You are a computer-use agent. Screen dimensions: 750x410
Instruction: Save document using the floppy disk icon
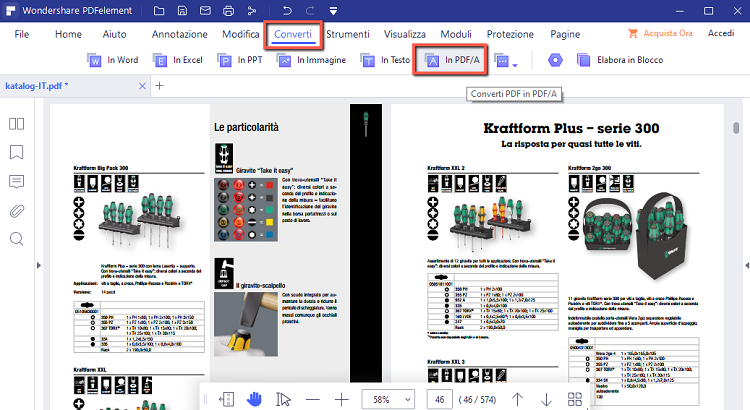click(x=182, y=11)
